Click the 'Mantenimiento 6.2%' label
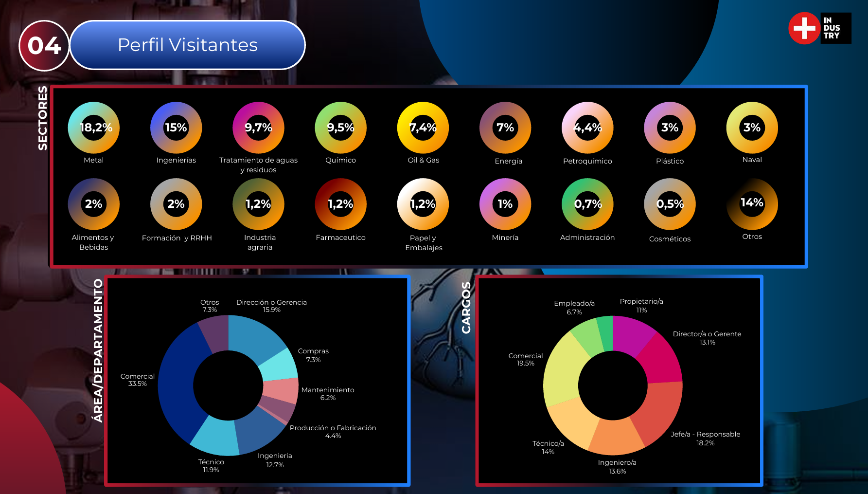The image size is (868, 494). [x=328, y=394]
